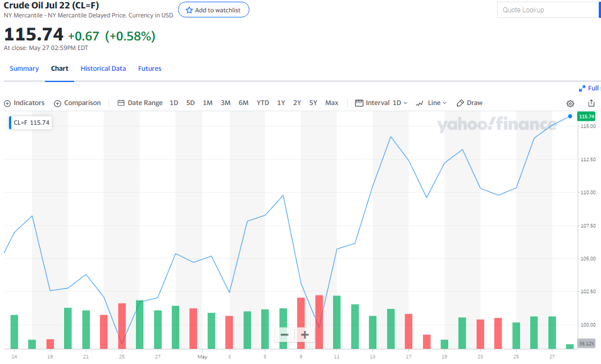
Task: Set chart range to 1M
Action: tap(207, 103)
